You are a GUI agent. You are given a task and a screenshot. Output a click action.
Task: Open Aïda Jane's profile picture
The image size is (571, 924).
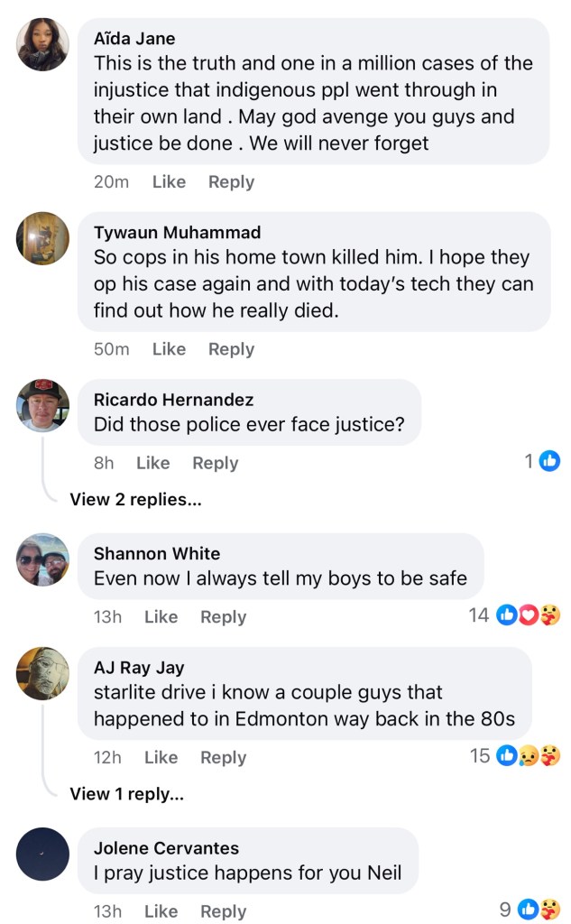point(42,44)
